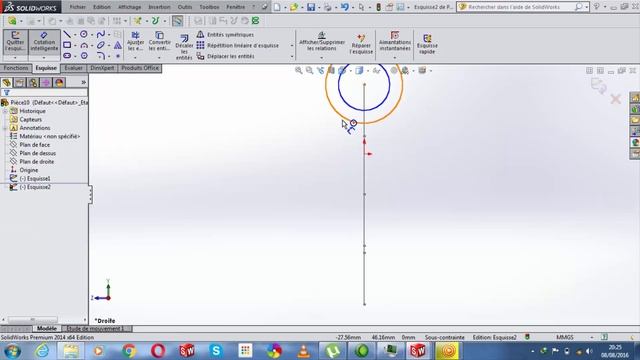Open Skype from the taskbar
This screenshot has width=640, height=360.
click(216, 351)
